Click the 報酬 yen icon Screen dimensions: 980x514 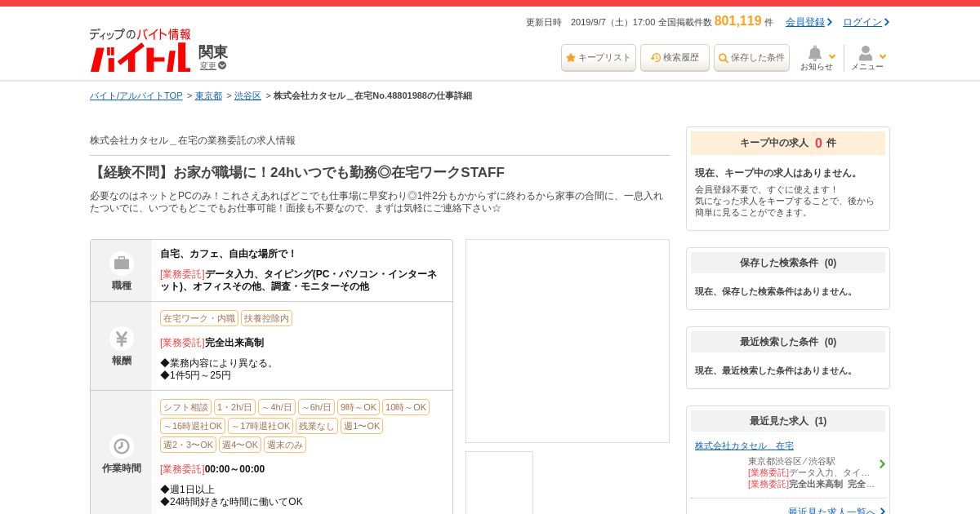point(122,338)
